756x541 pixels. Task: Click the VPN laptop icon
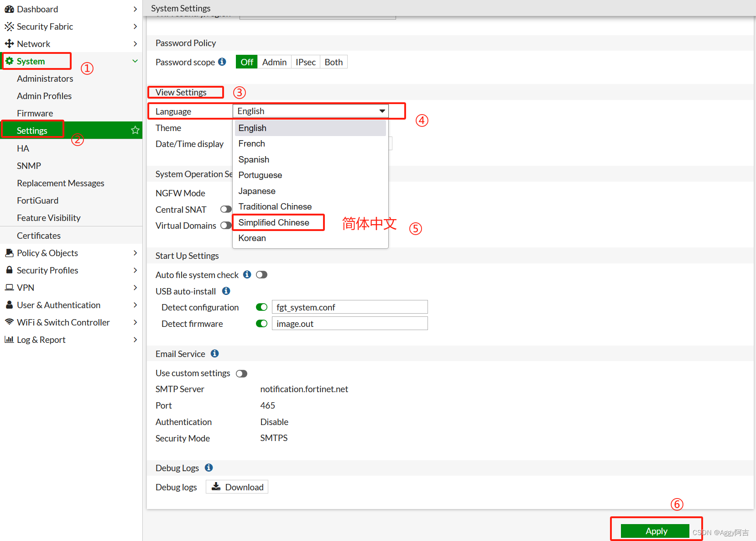click(x=9, y=287)
